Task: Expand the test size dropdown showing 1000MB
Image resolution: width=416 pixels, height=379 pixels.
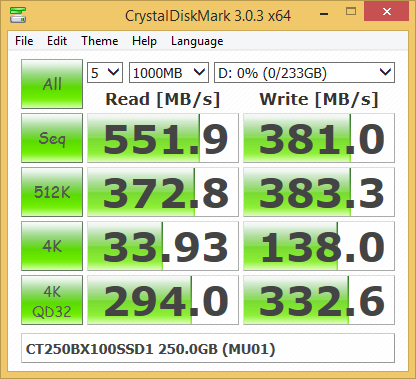Action: tap(169, 72)
